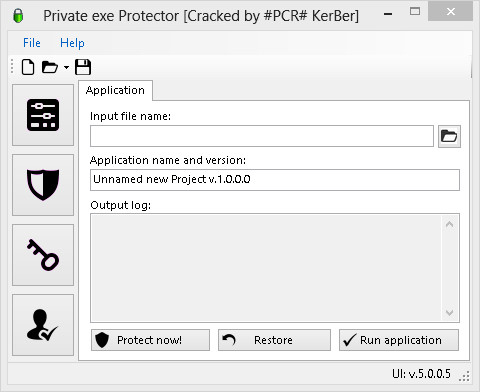Open the Help menu
This screenshot has height=392, width=480.
click(72, 43)
